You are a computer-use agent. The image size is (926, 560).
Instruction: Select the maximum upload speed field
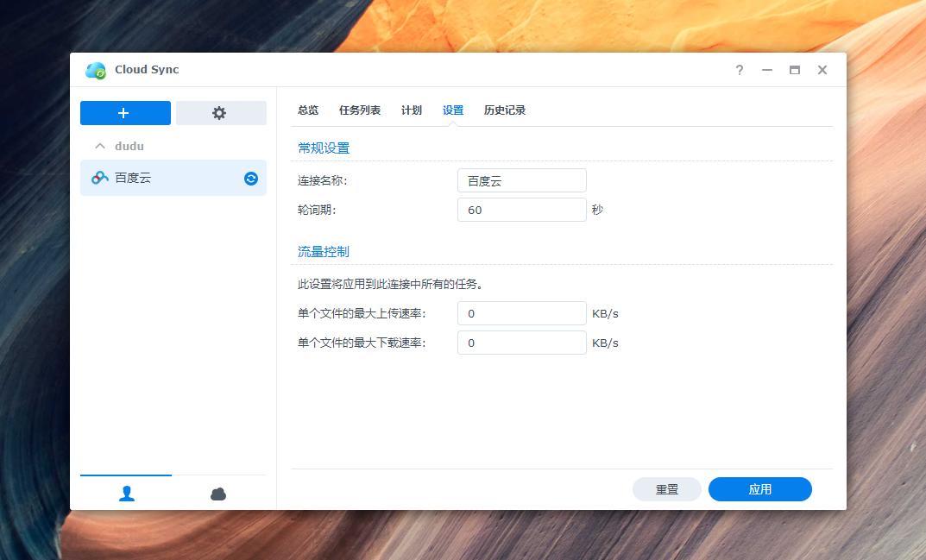click(x=521, y=313)
